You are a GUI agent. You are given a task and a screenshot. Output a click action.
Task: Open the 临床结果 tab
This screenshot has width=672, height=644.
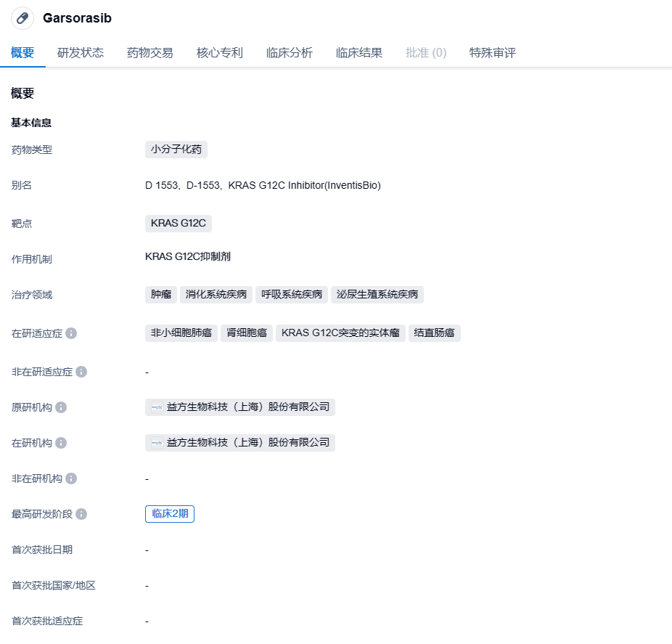click(359, 53)
